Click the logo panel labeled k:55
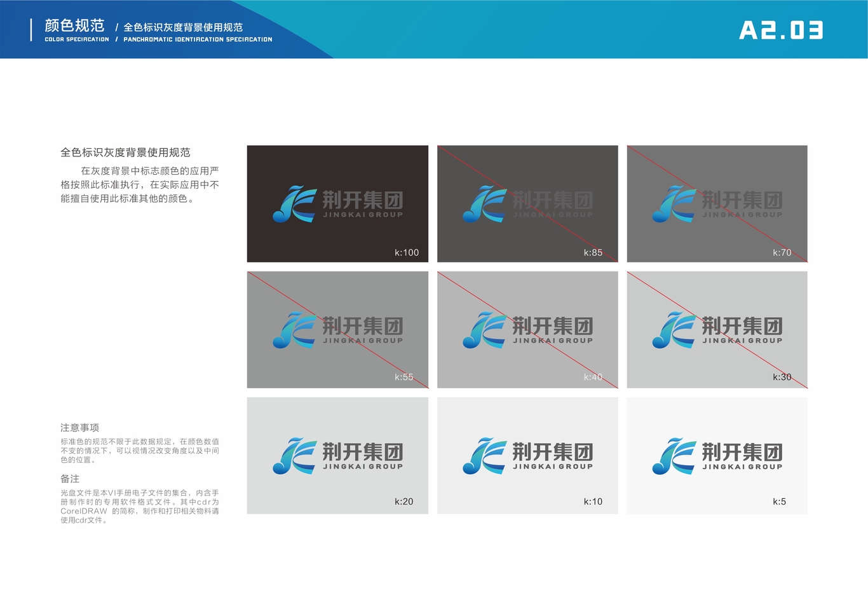Viewport: 868px width, 614px height. (337, 330)
